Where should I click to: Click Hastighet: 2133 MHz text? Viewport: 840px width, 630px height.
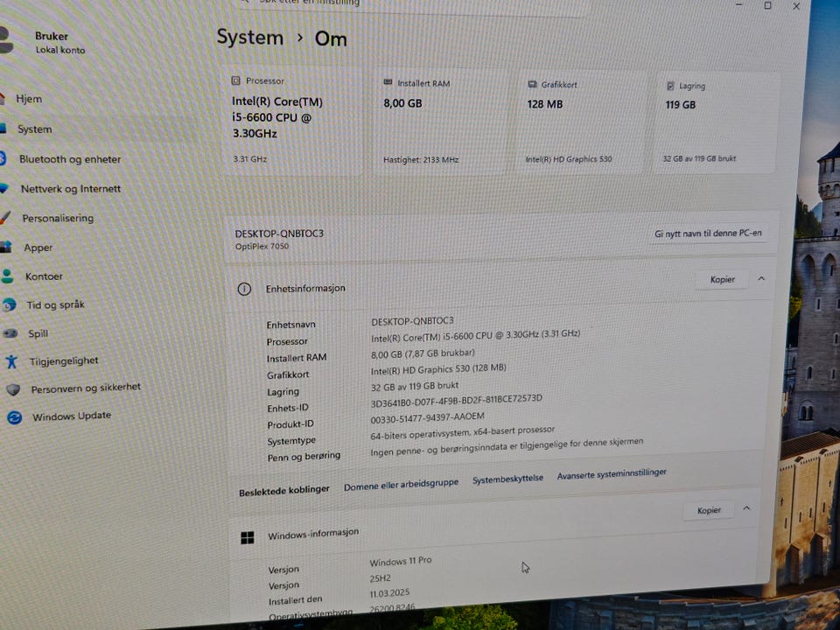[421, 159]
